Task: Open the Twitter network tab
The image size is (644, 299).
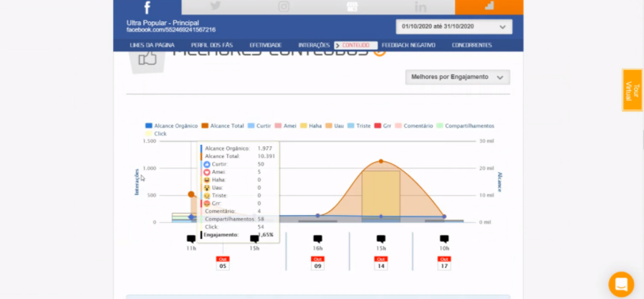Action: (215, 6)
